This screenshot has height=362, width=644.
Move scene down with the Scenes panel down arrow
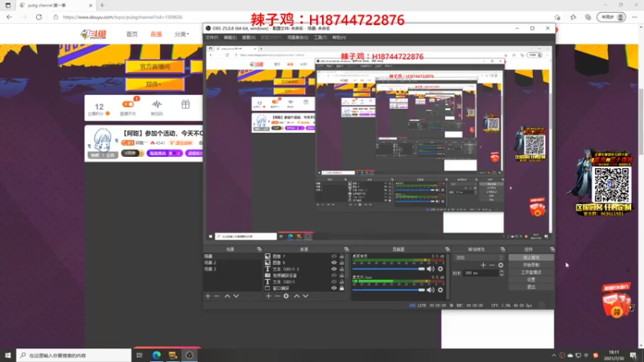coord(236,296)
